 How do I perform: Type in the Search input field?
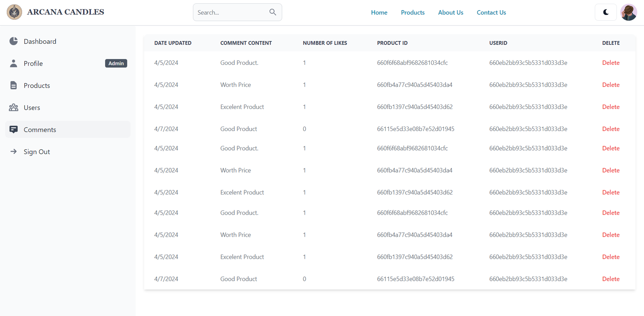click(231, 13)
